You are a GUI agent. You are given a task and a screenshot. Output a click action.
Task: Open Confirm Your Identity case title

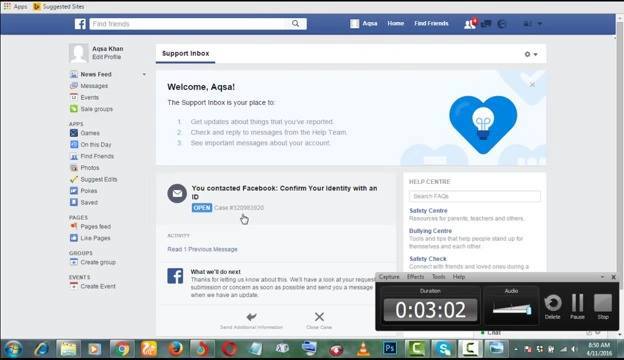[284, 193]
